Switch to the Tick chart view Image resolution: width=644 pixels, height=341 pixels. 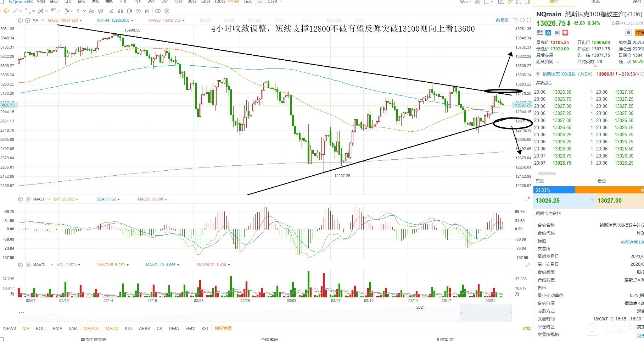(248, 2)
